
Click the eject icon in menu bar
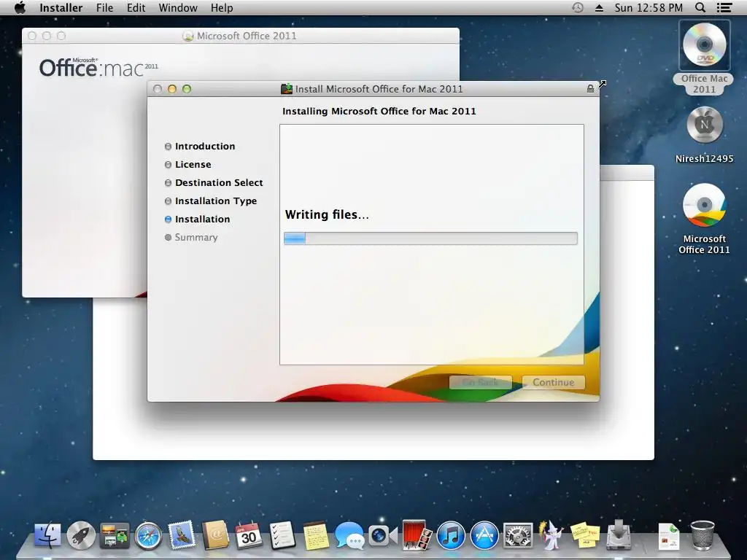(600, 8)
